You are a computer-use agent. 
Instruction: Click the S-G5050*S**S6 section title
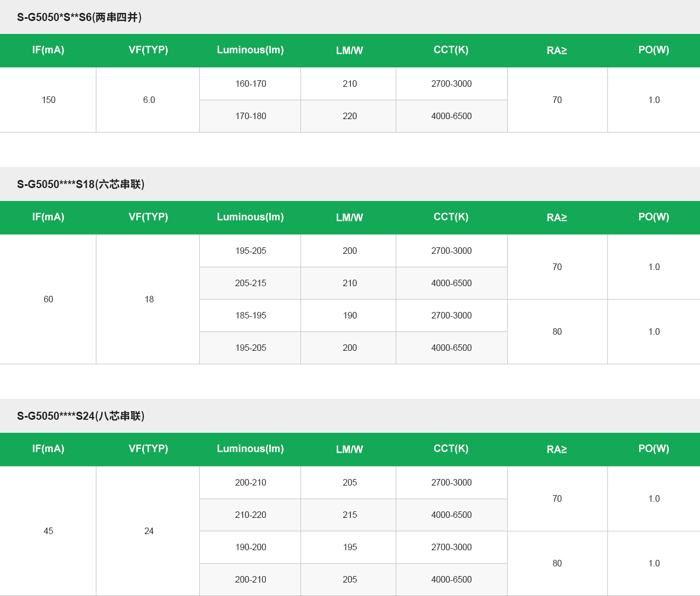pyautogui.click(x=80, y=17)
